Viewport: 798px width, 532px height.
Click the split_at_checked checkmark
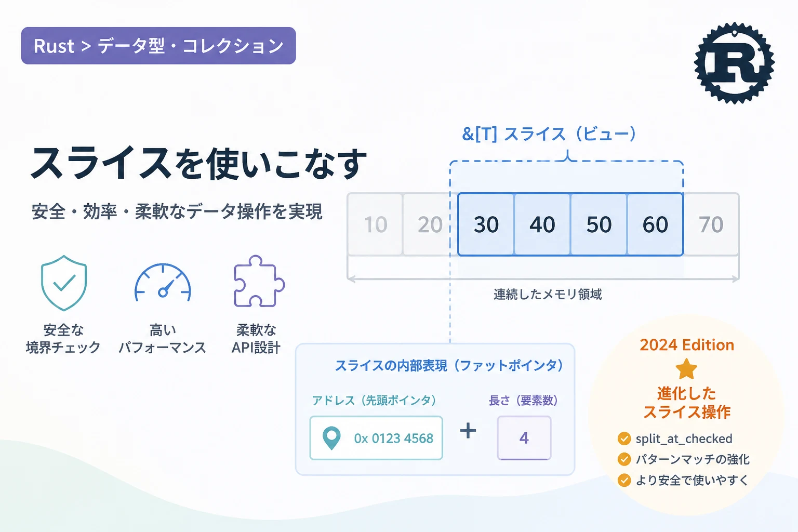click(624, 439)
